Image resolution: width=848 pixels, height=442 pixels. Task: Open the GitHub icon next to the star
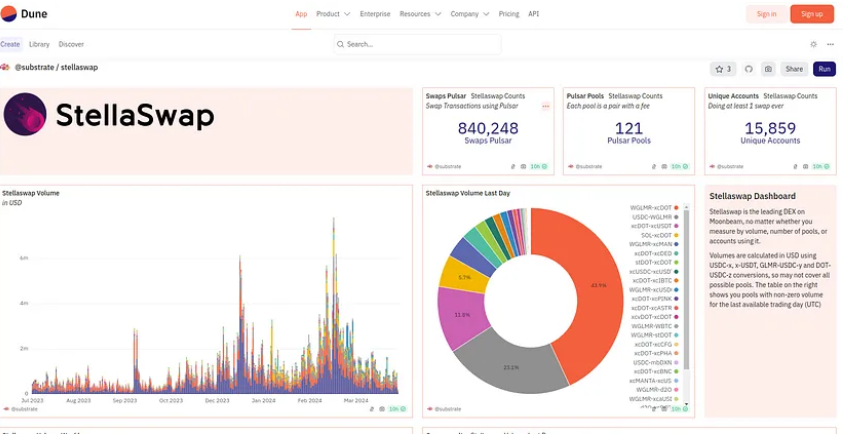748,69
